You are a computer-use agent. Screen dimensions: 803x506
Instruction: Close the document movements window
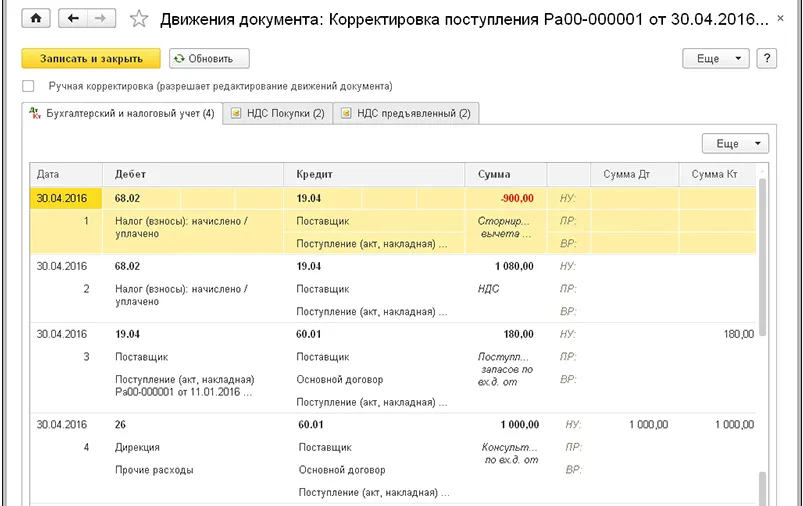780,18
